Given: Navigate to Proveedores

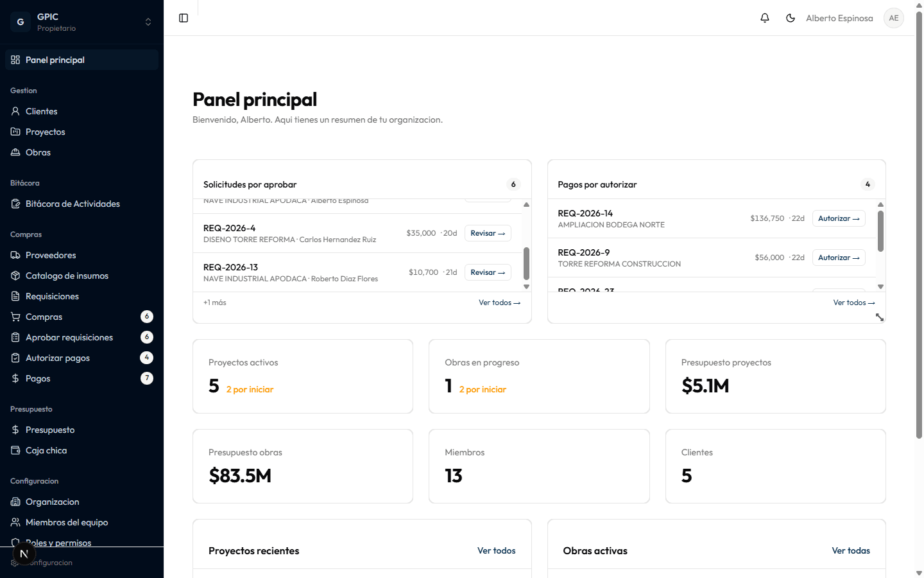Looking at the screenshot, I should 81,255.
